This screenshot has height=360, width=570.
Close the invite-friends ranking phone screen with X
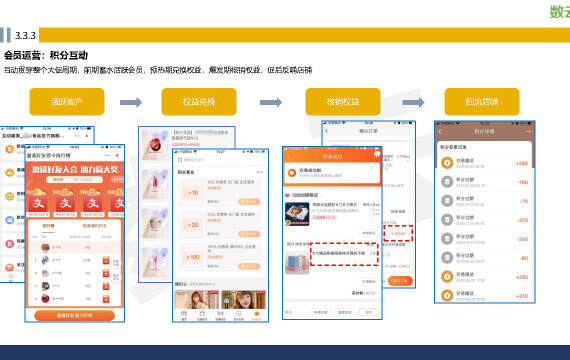[117, 155]
